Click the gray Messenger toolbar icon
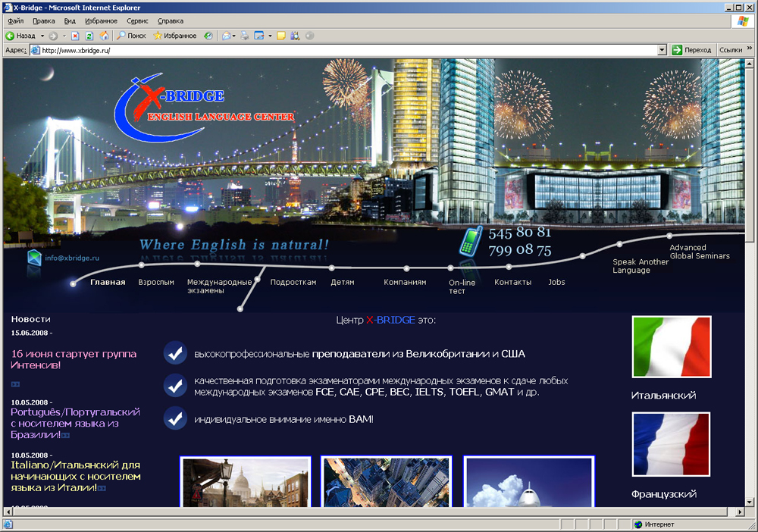The width and height of the screenshot is (758, 532). pos(310,36)
